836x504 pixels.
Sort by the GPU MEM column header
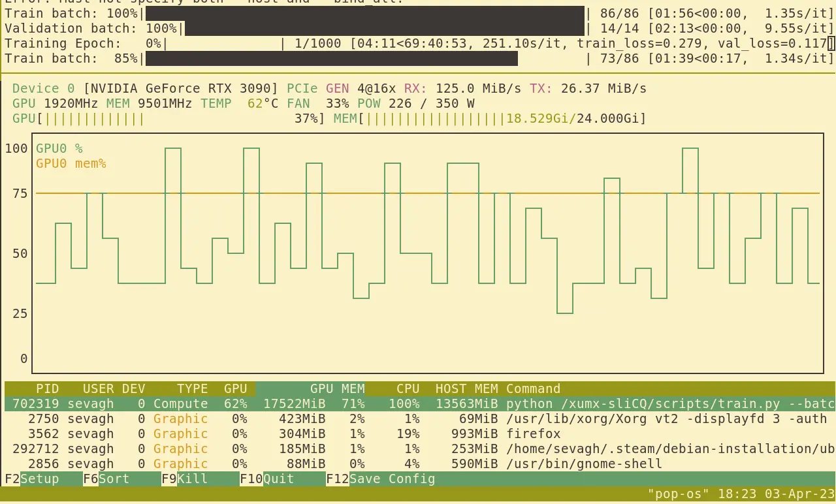pos(337,389)
